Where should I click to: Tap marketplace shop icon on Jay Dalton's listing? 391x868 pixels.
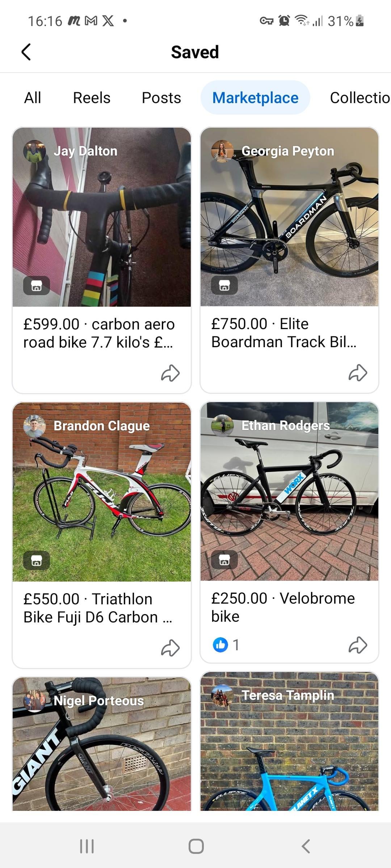click(37, 286)
